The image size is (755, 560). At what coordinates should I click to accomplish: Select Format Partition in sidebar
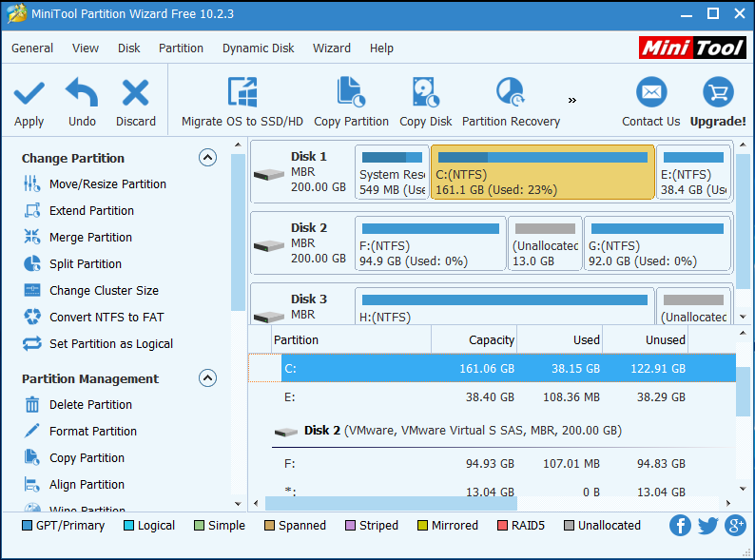(x=81, y=431)
